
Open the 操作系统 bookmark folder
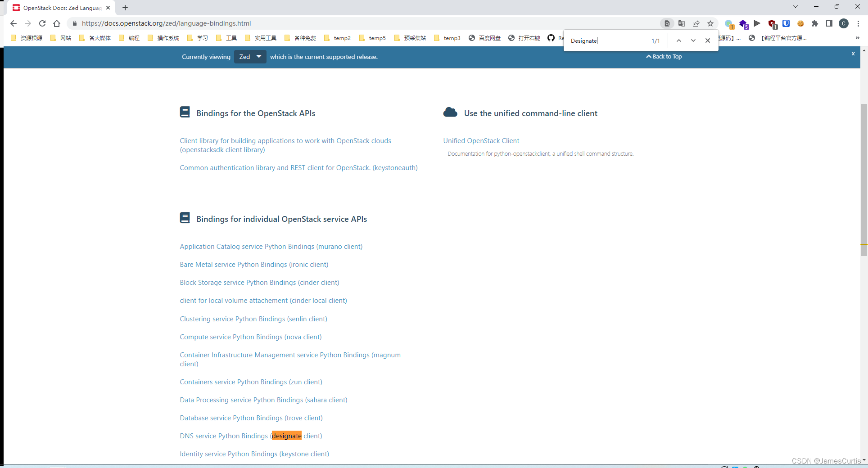click(163, 38)
